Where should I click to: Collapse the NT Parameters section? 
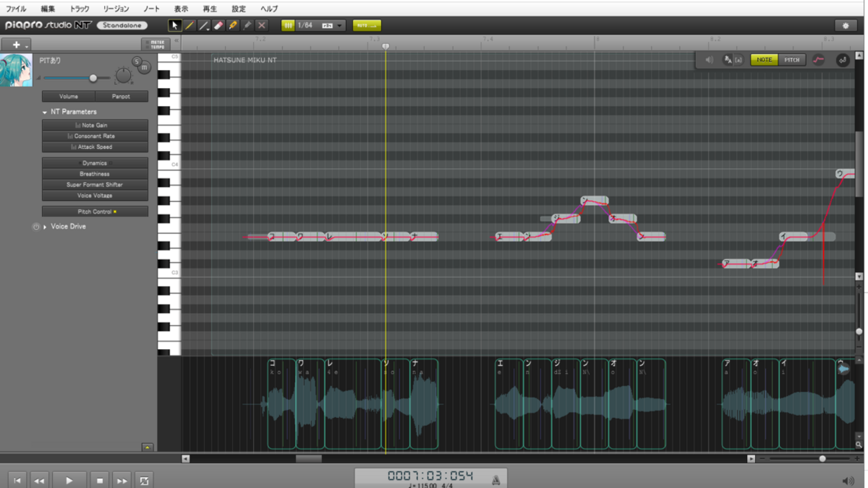pos(45,112)
